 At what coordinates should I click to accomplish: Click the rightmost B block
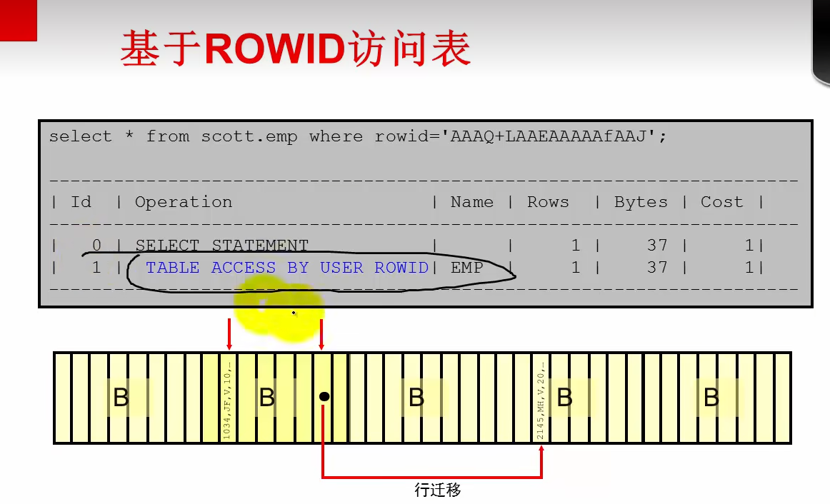coord(711,398)
